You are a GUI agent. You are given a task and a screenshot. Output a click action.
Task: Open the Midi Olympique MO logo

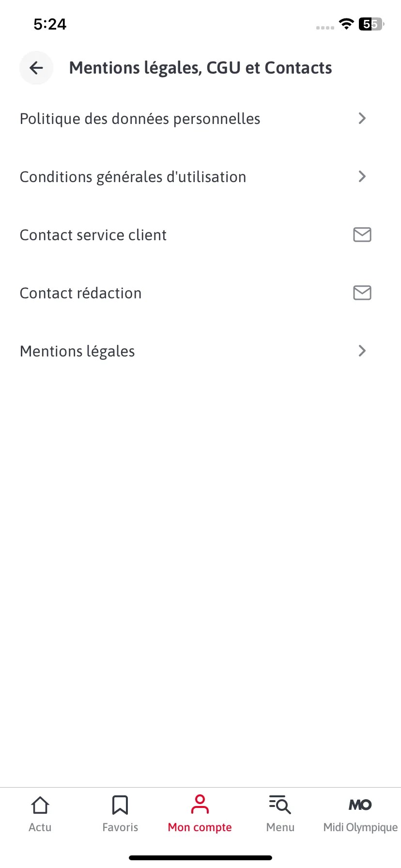coord(360,805)
